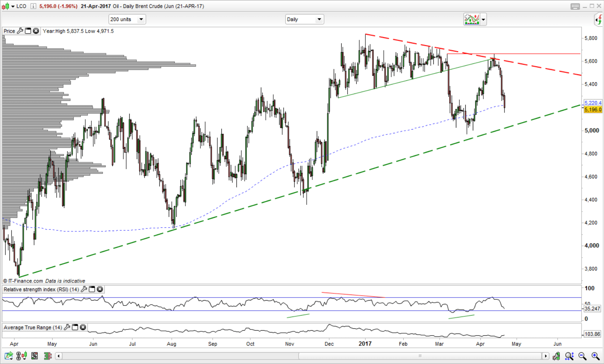
Task: Click the LCO instrument info icon
Action: pyautogui.click(x=33, y=6)
